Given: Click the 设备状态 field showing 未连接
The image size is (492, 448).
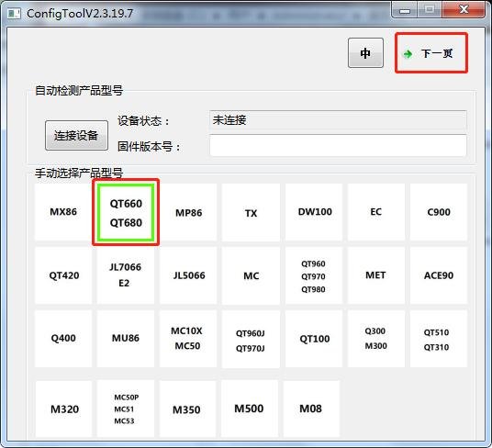Looking at the screenshot, I should [x=338, y=120].
